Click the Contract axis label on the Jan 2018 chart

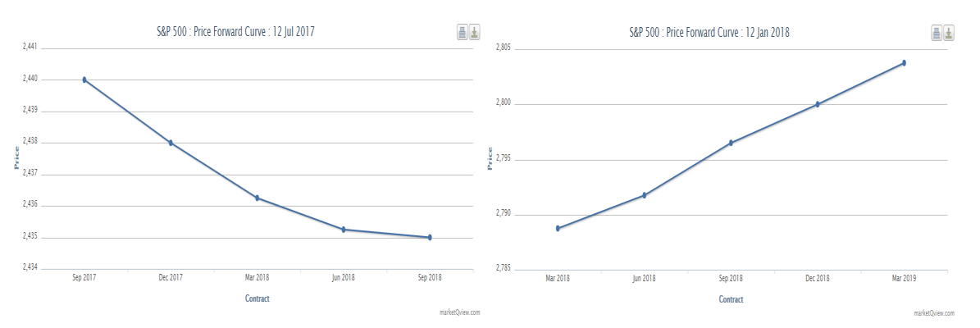tap(732, 299)
